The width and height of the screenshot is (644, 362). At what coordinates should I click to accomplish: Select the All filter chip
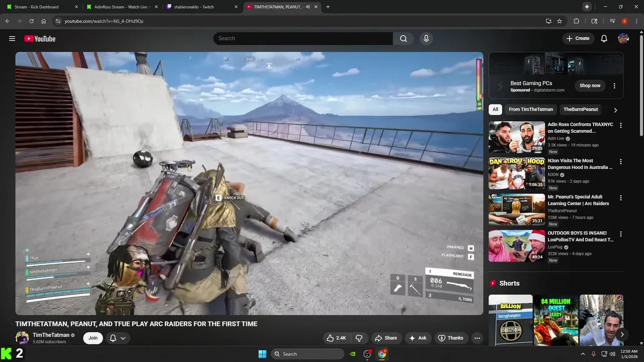pos(496,109)
